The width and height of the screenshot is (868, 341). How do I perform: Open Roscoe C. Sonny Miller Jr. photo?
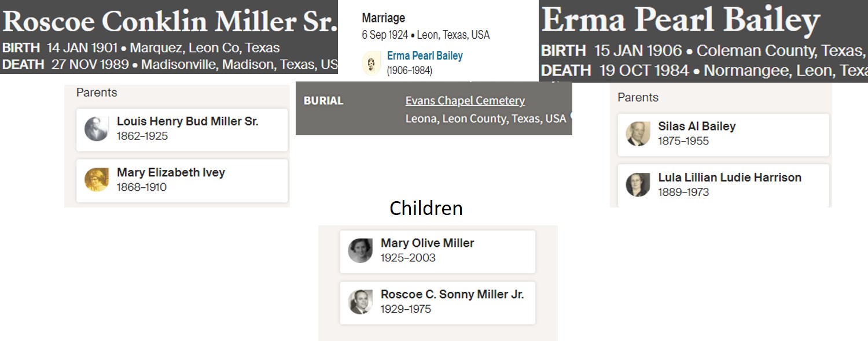click(360, 302)
